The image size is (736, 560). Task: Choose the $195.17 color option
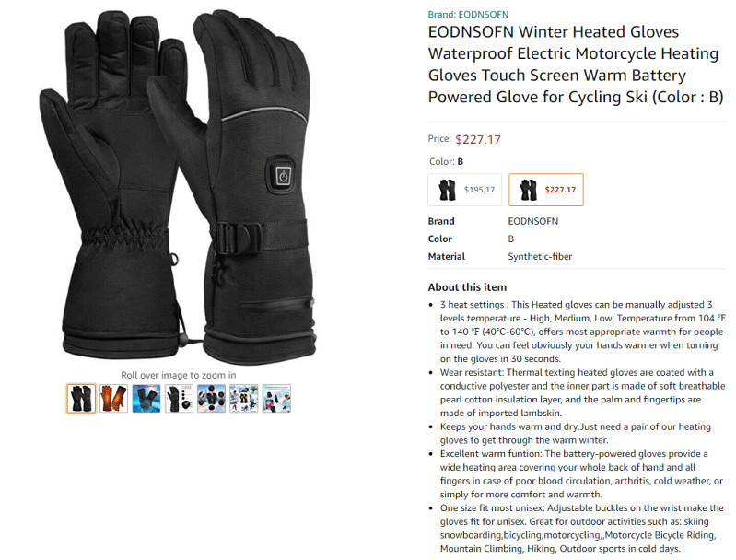[464, 190]
